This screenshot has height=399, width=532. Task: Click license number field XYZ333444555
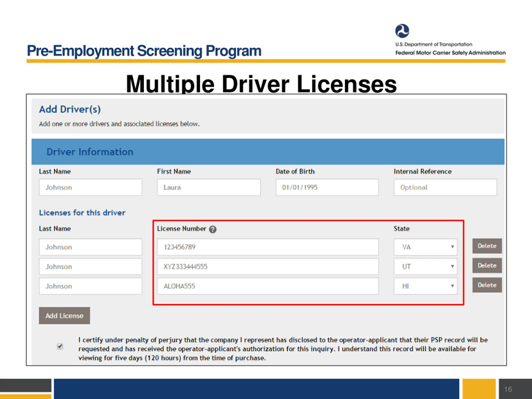click(x=268, y=266)
